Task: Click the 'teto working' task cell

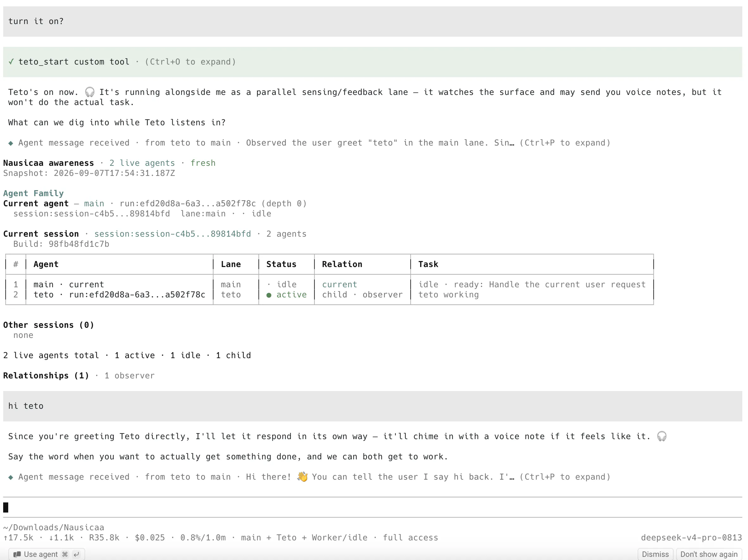Action: coord(448,295)
